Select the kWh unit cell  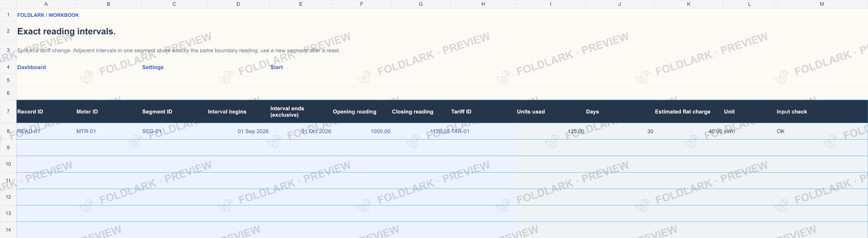coord(750,131)
